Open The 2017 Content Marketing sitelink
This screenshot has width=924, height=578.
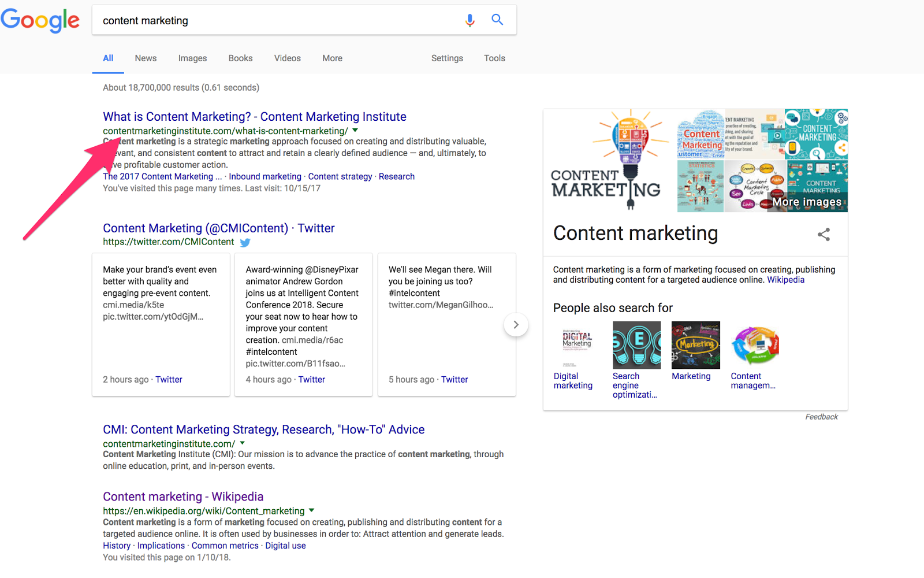(162, 177)
